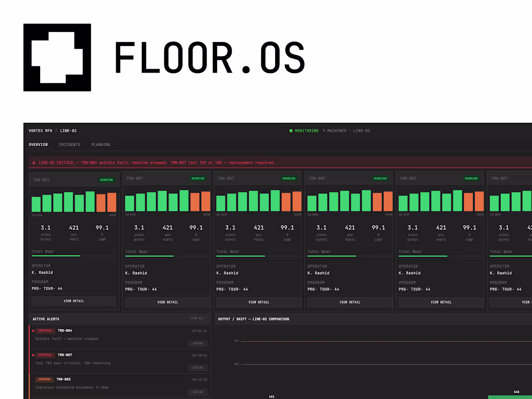The width and height of the screenshot is (532, 399).
Task: Assign the TRN-B03 vibration alert
Action: point(198,392)
